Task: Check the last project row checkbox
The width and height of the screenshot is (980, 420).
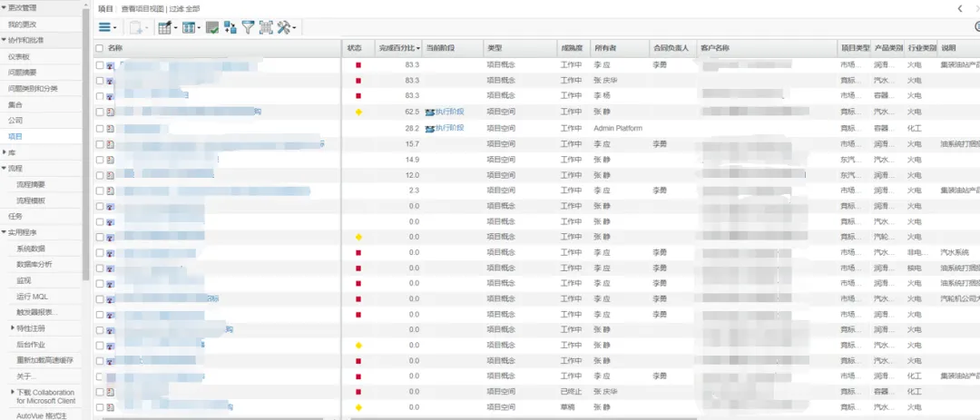Action: 100,407
